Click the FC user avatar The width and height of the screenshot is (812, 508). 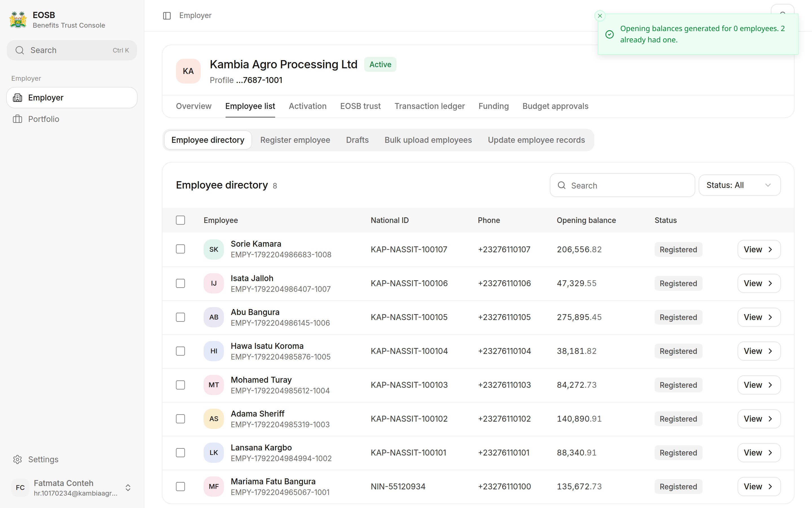coord(20,487)
